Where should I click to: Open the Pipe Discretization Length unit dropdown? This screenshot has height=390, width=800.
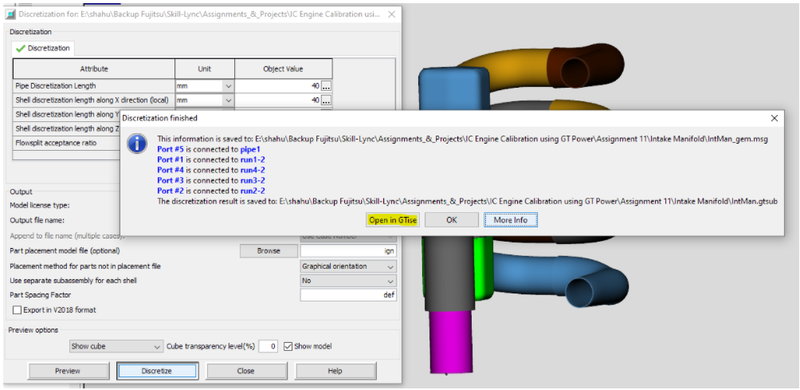pos(205,86)
